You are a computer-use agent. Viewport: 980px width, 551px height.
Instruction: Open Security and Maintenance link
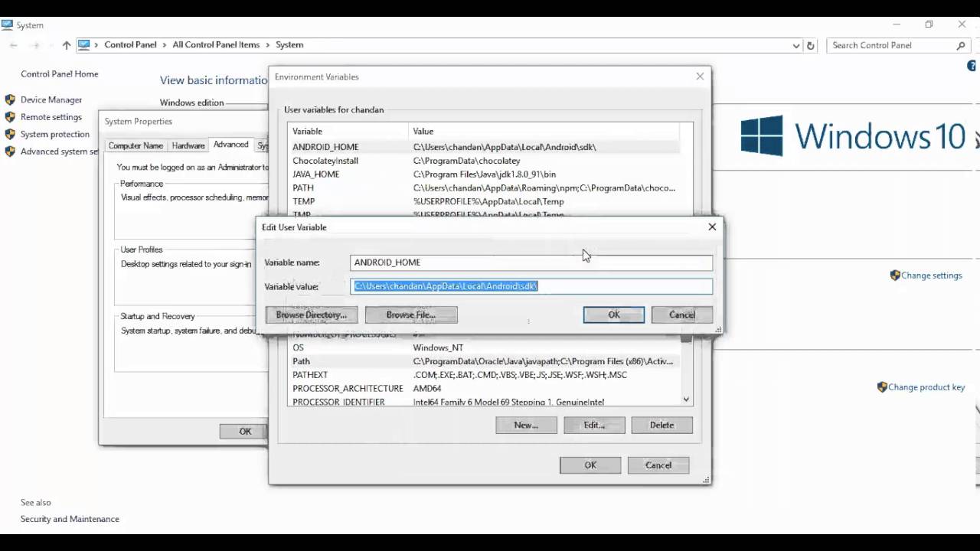tap(70, 519)
